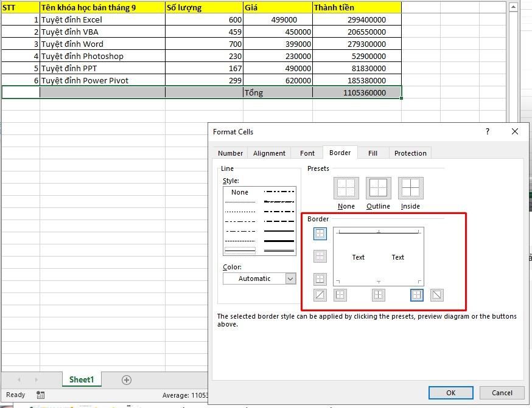Click the right border button
This screenshot has height=408, width=532.
click(417, 295)
